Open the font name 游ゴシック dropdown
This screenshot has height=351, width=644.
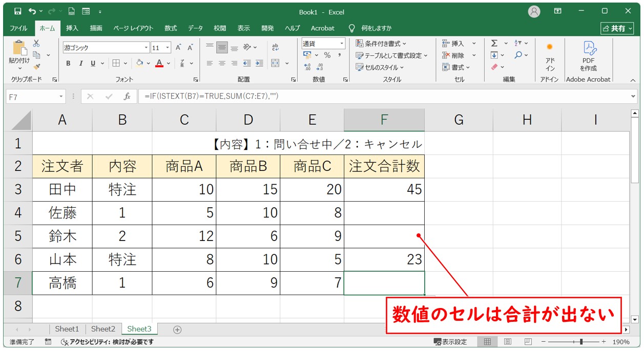[146, 48]
